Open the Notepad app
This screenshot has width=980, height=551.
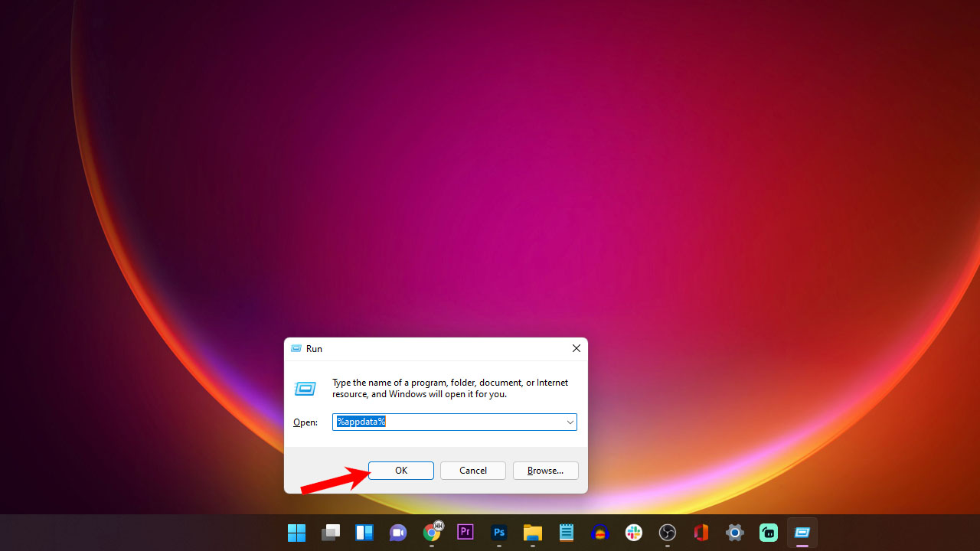point(567,532)
